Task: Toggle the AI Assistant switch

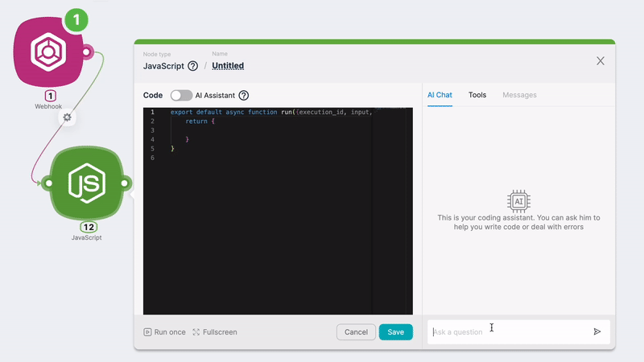Action: [181, 95]
